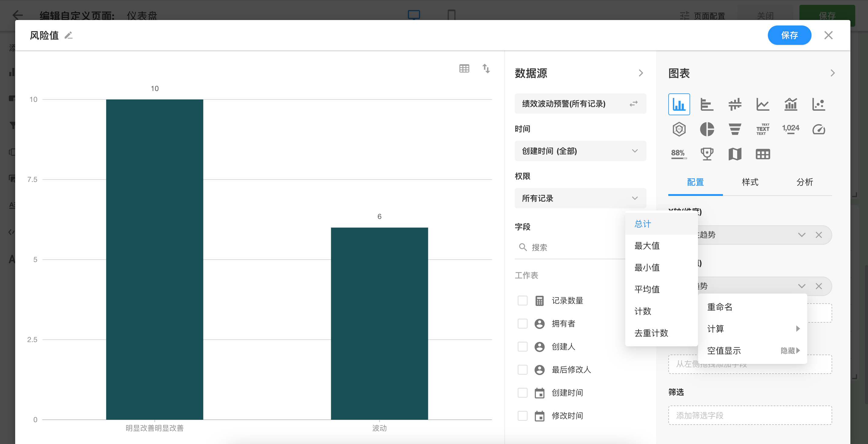Check the 拥有者 field checkbox
The image size is (868, 444).
pos(522,324)
